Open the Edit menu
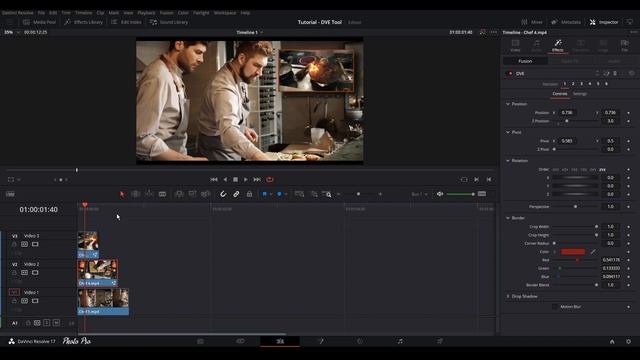Screen dimensions: 640x360 [53, 13]
